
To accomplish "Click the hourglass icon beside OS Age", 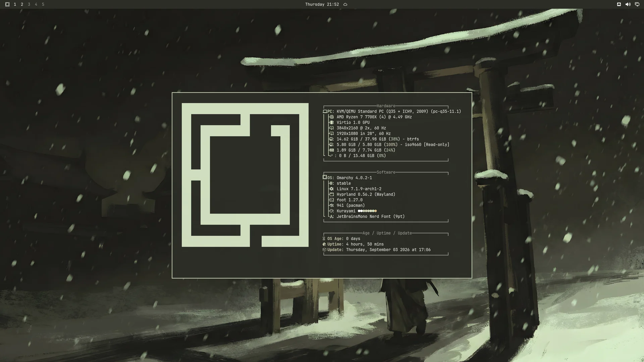I will pyautogui.click(x=324, y=239).
